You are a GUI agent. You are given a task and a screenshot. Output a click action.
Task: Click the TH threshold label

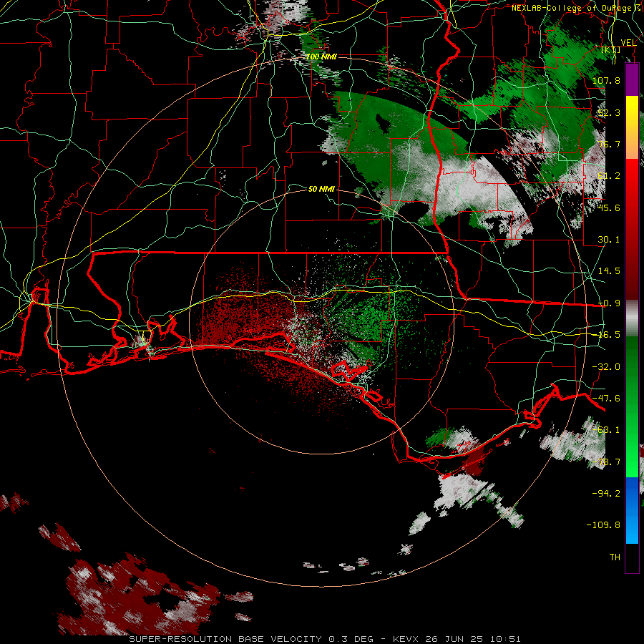pyautogui.click(x=615, y=557)
